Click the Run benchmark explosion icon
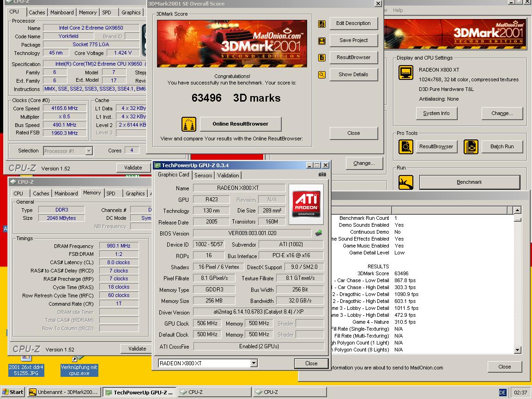532x399 pixels. point(405,182)
